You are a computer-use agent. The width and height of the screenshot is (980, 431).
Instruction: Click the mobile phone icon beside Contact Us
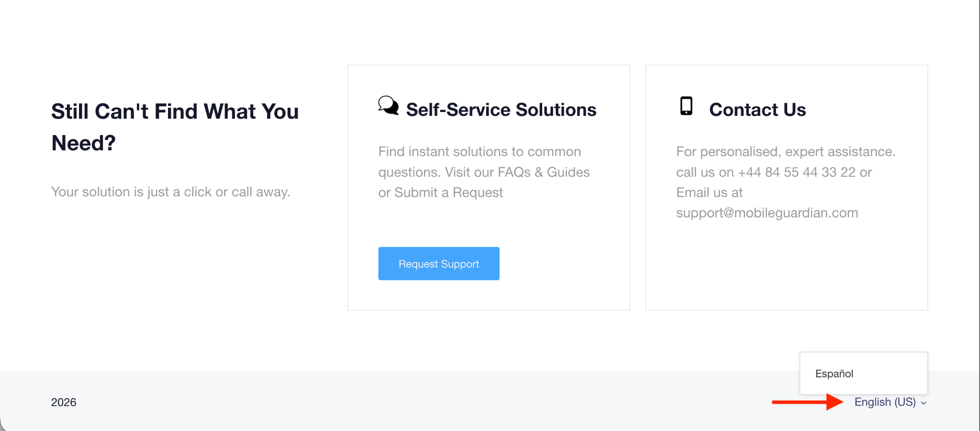(x=686, y=106)
